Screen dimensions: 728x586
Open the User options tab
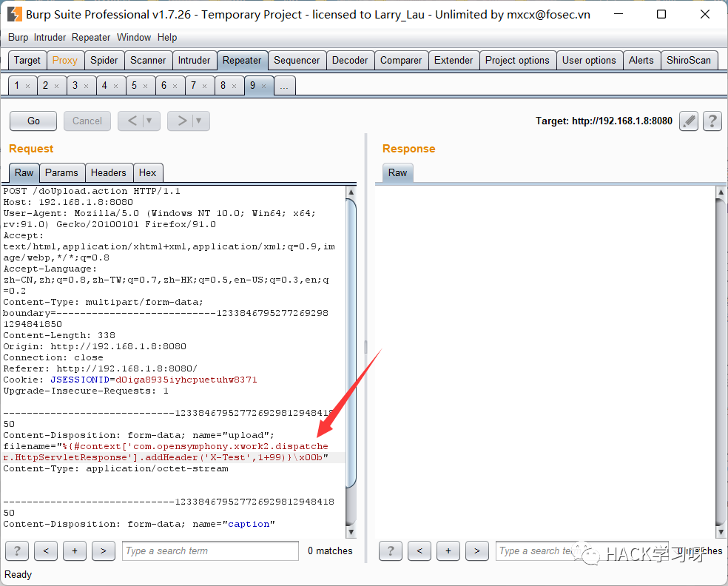coord(589,61)
